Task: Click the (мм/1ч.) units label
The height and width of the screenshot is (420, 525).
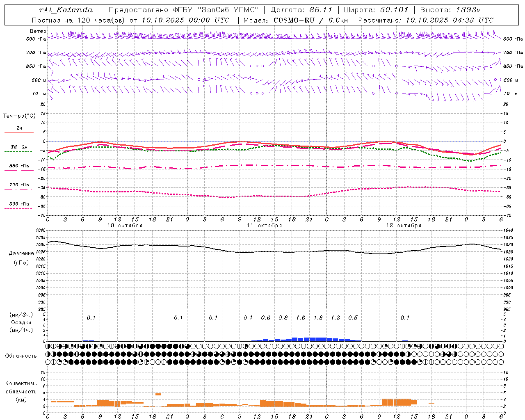Action: click(21, 330)
